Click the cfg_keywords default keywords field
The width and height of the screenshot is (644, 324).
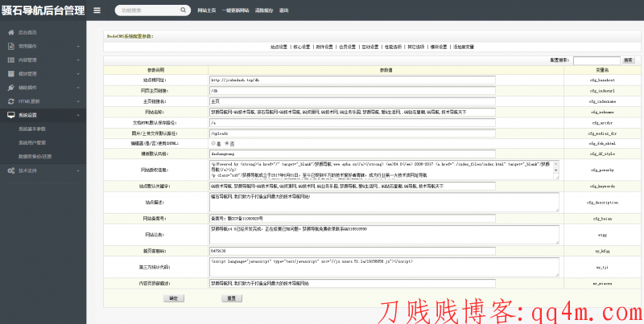353,187
